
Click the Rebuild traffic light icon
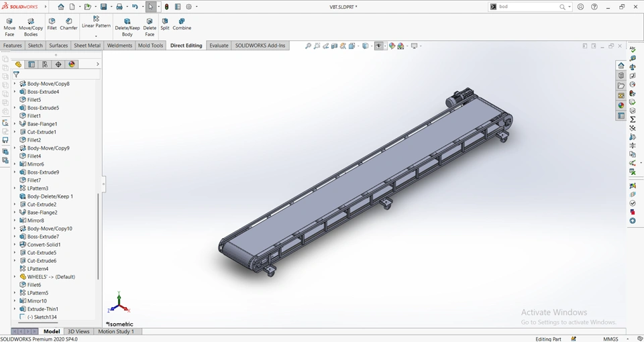click(166, 7)
